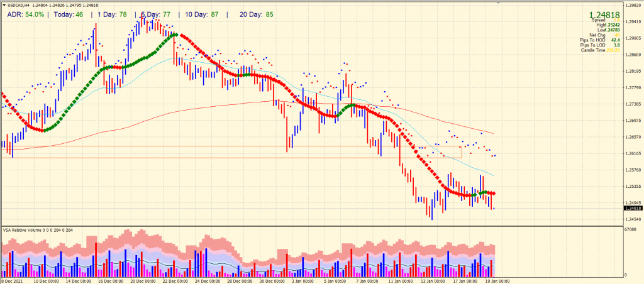Click the 1.24540 price axis label

coord(633,219)
